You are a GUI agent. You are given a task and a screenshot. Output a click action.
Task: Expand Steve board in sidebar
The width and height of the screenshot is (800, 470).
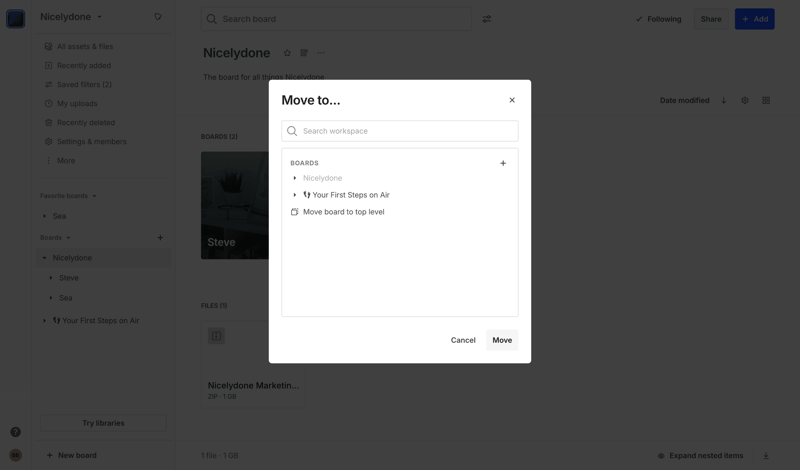click(51, 278)
